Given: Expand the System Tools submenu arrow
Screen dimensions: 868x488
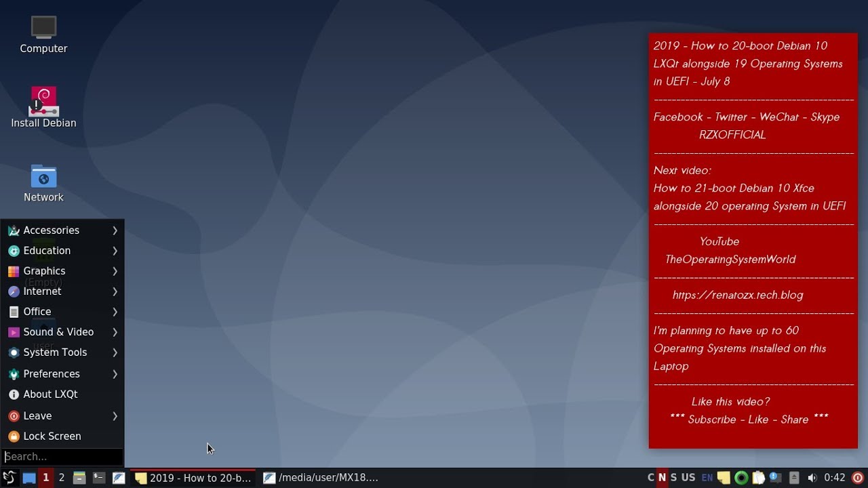Looking at the screenshot, I should [x=115, y=352].
